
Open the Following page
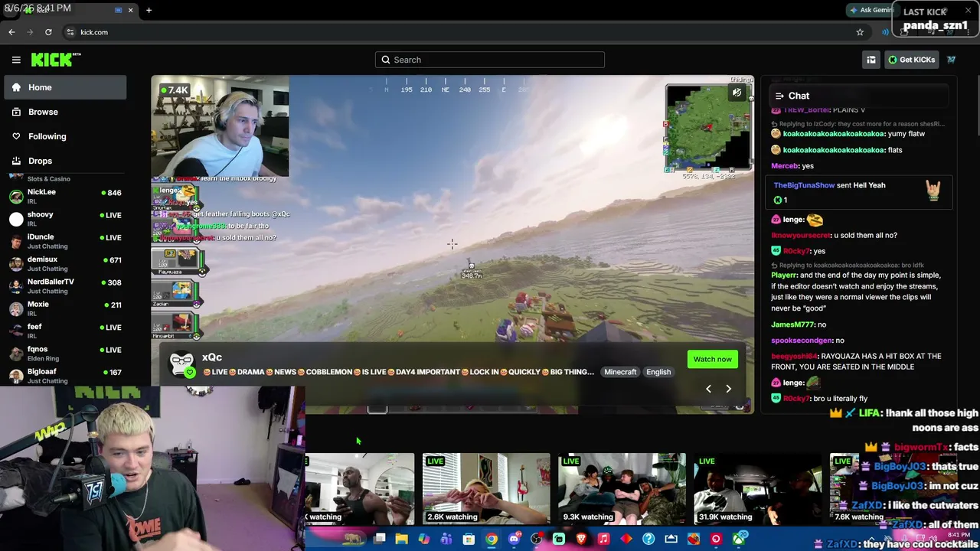(x=65, y=136)
